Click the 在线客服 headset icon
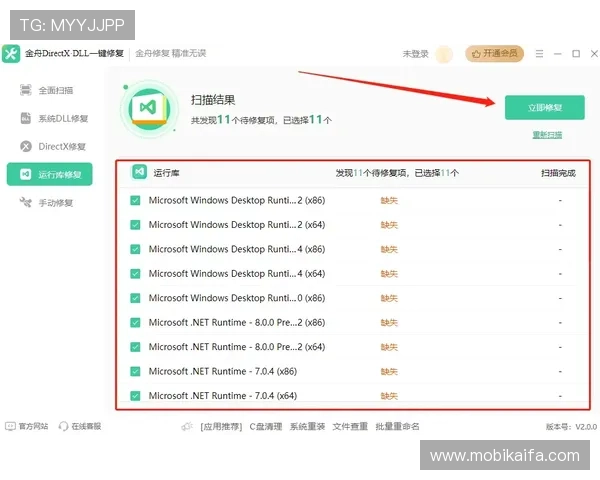Image resolution: width=600 pixels, height=480 pixels. pos(64,426)
